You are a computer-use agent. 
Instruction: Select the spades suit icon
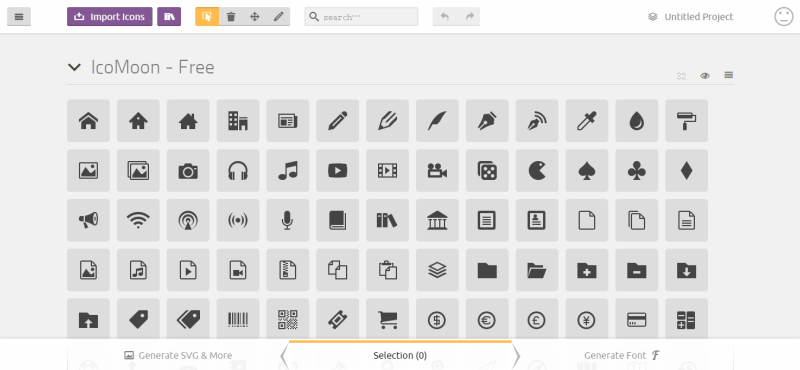(587, 170)
